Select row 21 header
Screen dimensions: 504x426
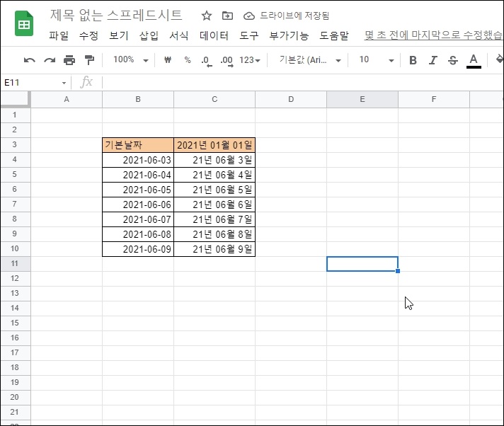tap(16, 412)
